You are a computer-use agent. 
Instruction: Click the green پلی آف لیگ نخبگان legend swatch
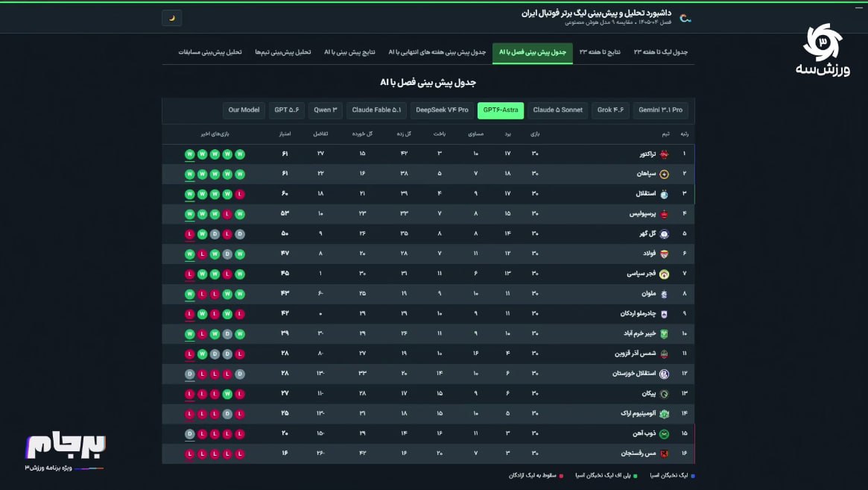pos(635,476)
